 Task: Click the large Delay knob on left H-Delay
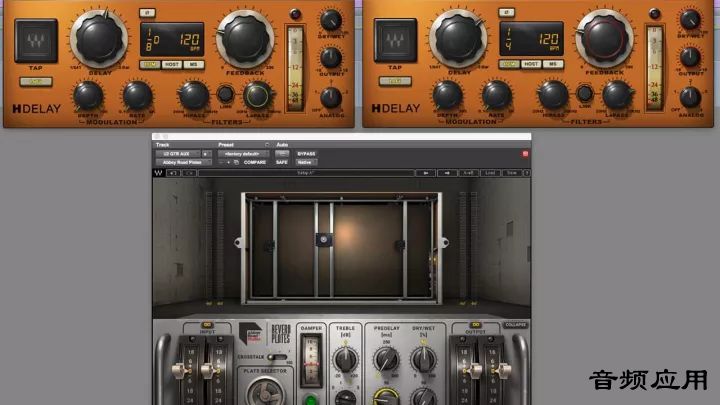[x=99, y=39]
